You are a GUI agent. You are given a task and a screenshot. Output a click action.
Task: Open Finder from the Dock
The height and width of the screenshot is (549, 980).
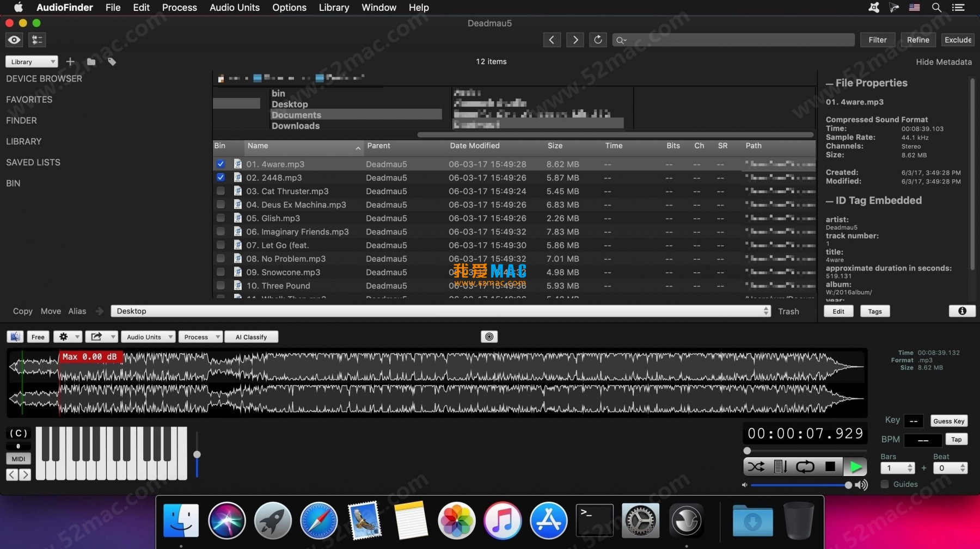coord(181,521)
